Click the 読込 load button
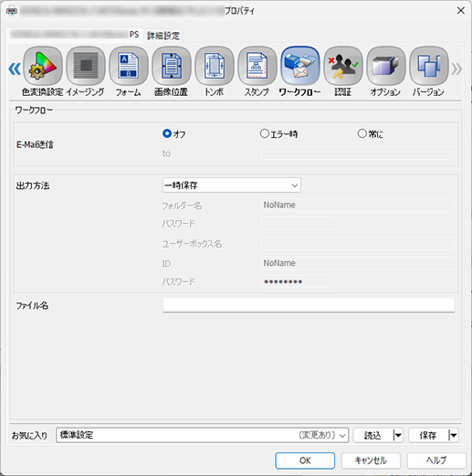The height and width of the screenshot is (476, 472). [x=372, y=435]
